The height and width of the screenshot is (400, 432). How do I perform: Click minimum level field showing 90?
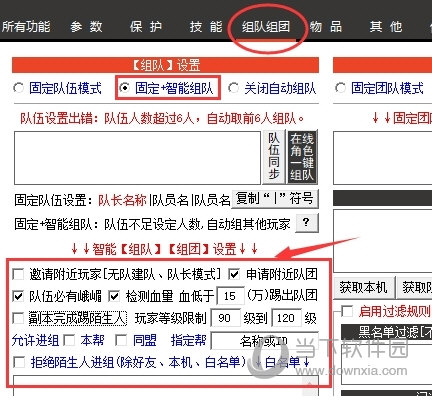225,318
